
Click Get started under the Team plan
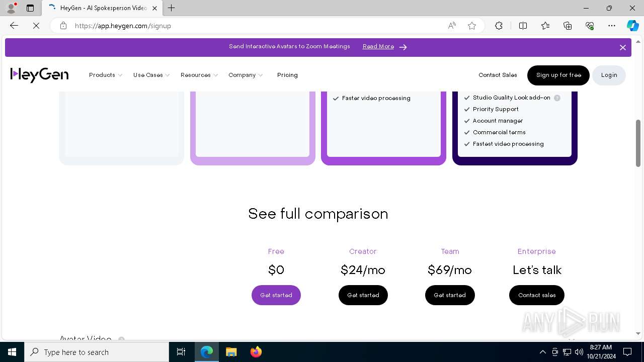coord(450,295)
